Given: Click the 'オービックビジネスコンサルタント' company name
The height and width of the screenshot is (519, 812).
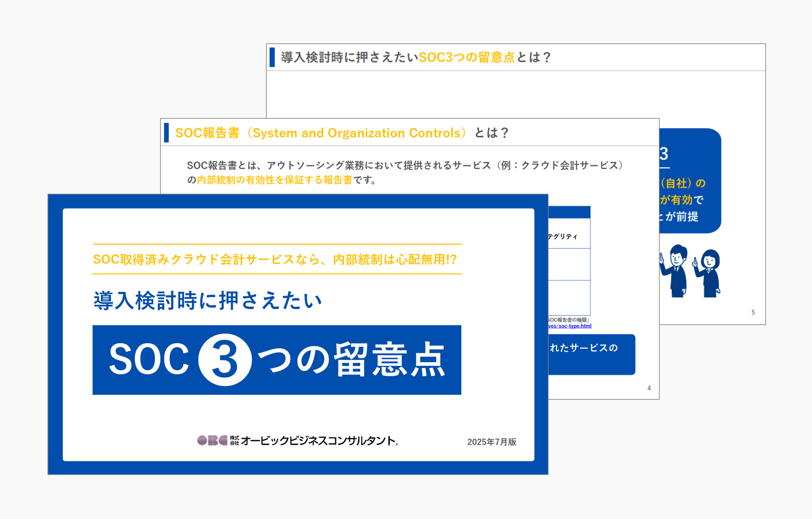Looking at the screenshot, I should tap(319, 440).
